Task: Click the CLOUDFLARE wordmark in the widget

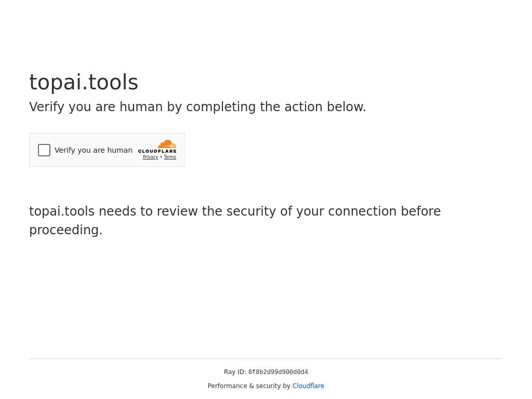Action: [x=157, y=151]
